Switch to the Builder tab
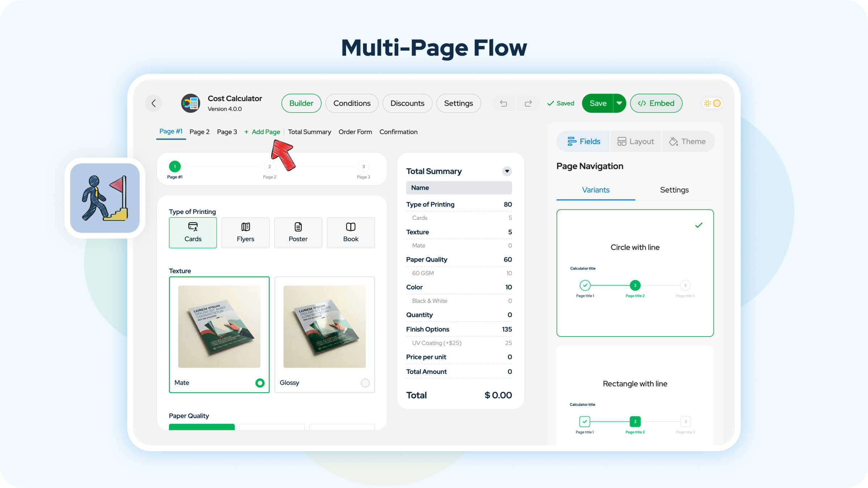This screenshot has width=868, height=488. (301, 103)
